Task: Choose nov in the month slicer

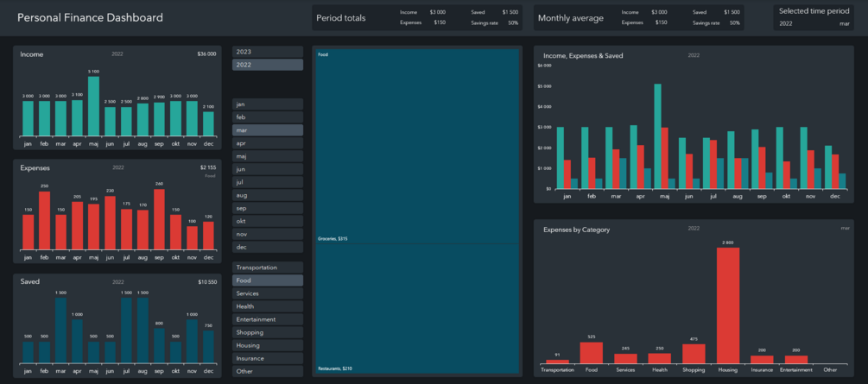Action: [268, 234]
